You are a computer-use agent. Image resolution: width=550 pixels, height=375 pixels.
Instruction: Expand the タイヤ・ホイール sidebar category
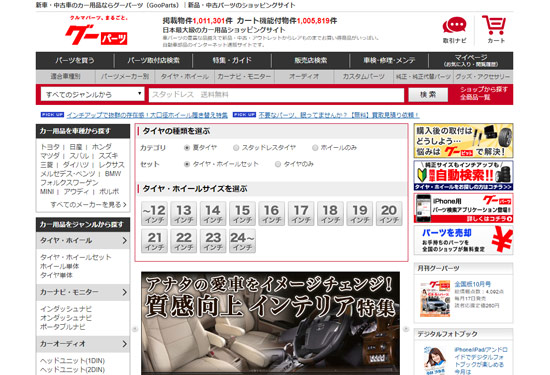pos(83,241)
